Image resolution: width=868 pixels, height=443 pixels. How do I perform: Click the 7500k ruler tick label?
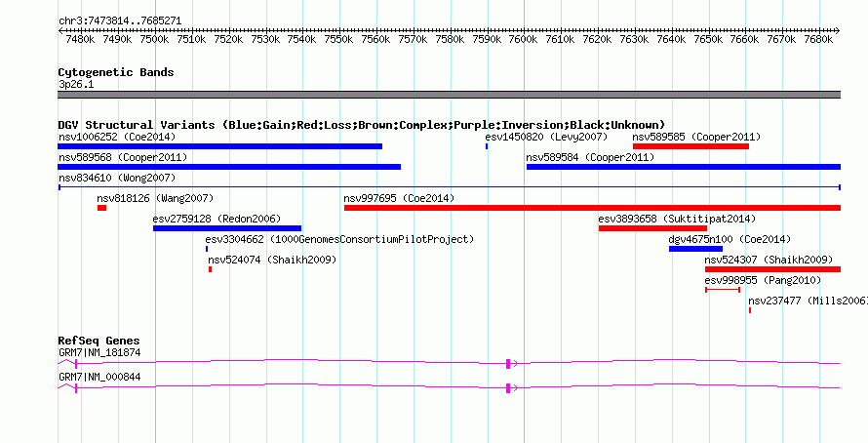pos(154,39)
